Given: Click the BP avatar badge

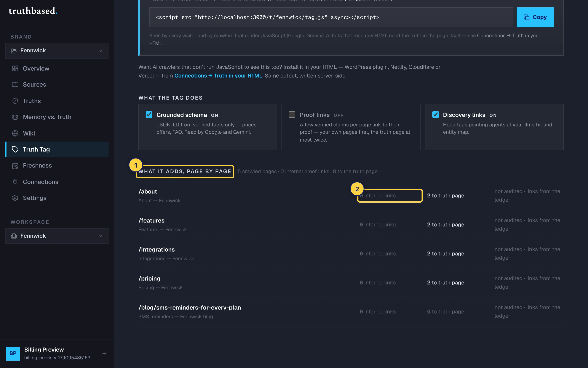Looking at the screenshot, I should pos(13,353).
